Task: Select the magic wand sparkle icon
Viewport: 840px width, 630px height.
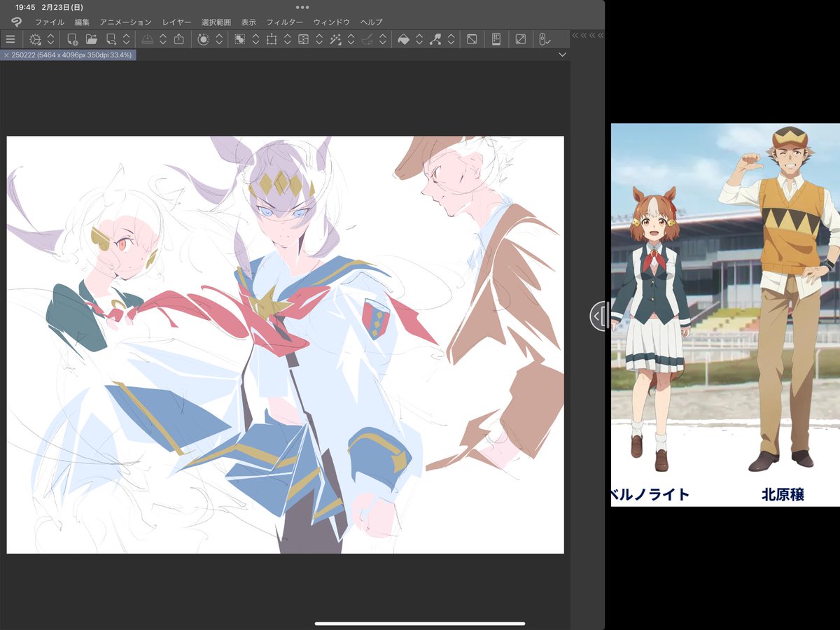Action: [x=335, y=40]
